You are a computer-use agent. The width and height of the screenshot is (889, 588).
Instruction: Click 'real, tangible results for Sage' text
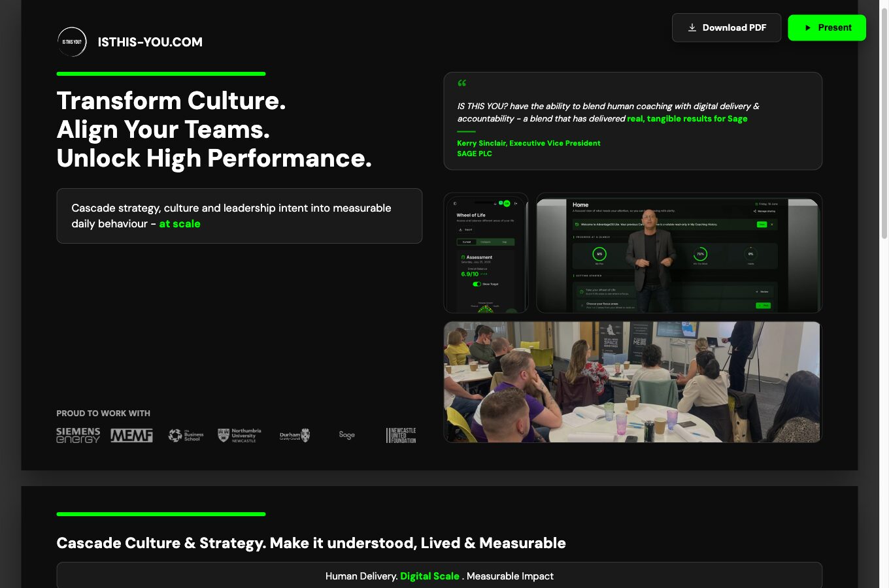[x=687, y=119]
